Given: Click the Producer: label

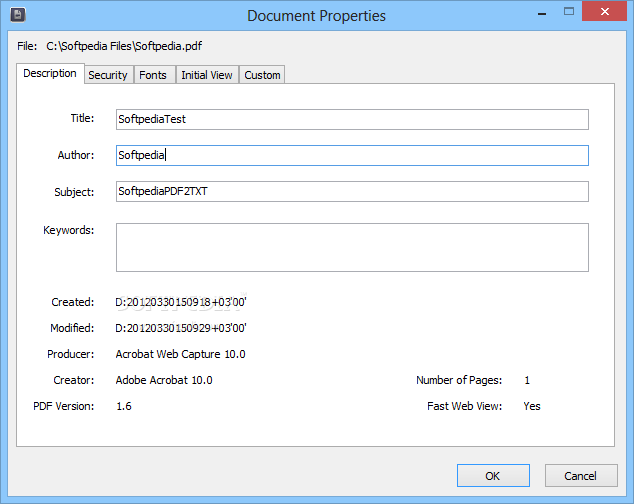Looking at the screenshot, I should [71, 354].
